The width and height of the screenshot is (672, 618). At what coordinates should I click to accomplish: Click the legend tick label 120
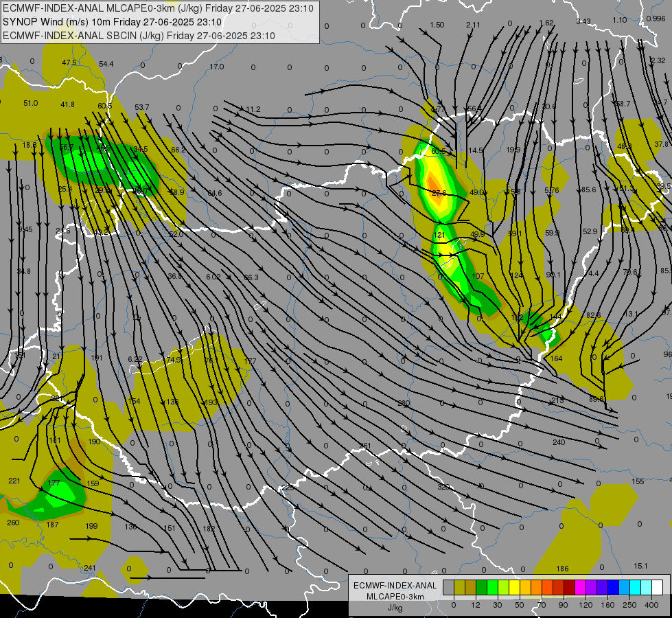[586, 605]
